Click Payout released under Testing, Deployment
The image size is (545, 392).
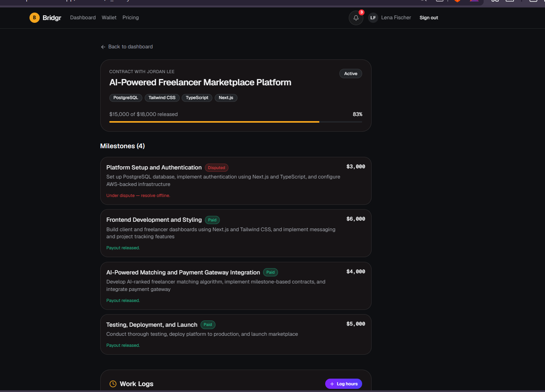(123, 346)
